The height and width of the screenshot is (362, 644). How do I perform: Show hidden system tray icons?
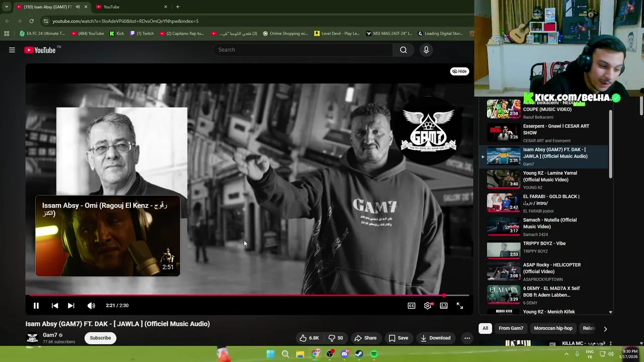pyautogui.click(x=567, y=354)
